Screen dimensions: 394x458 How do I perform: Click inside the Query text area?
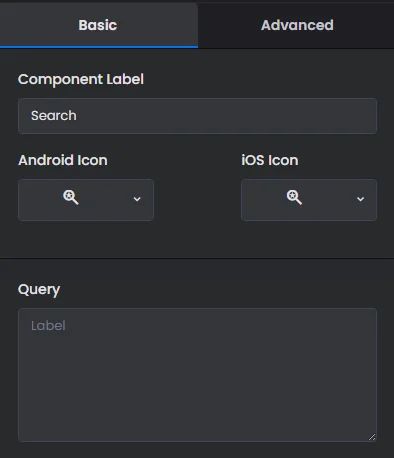[x=198, y=375]
